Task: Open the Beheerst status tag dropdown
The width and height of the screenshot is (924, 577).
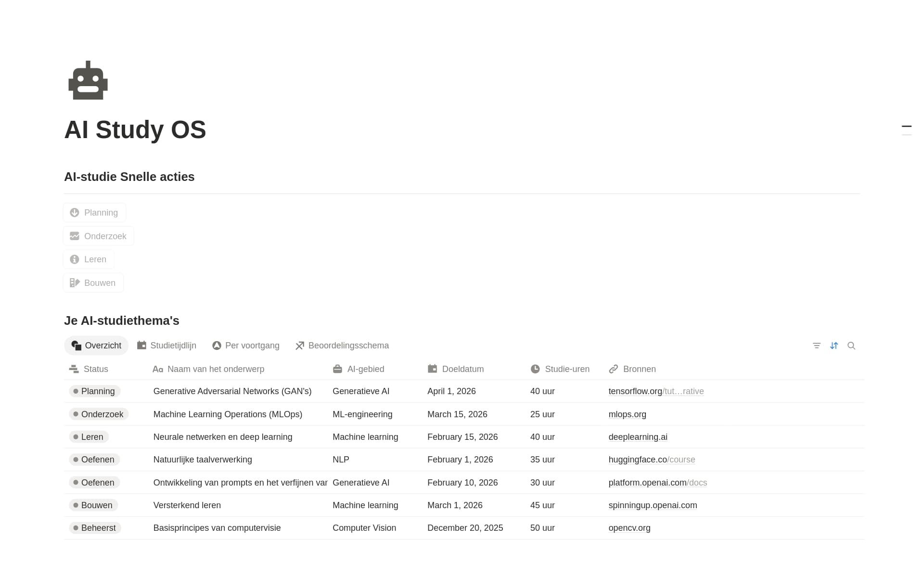Action: pyautogui.click(x=95, y=528)
